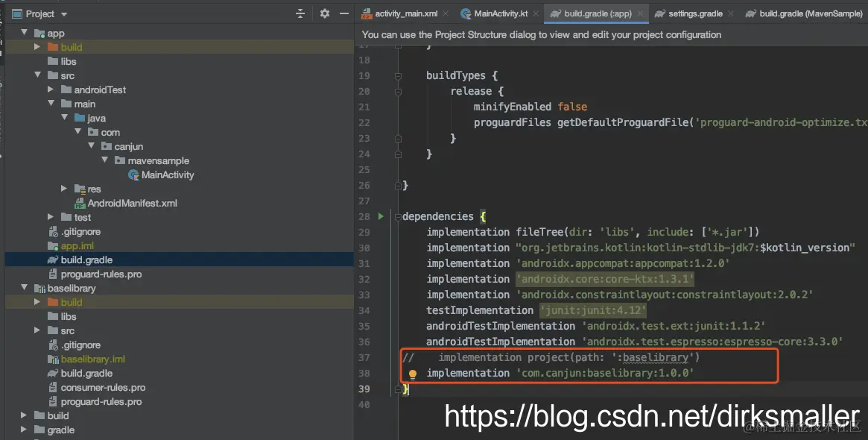Expand the baselibrary build folder

pyautogui.click(x=37, y=302)
